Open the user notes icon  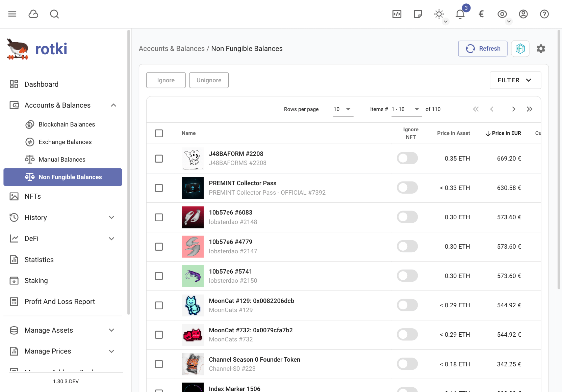tap(418, 14)
